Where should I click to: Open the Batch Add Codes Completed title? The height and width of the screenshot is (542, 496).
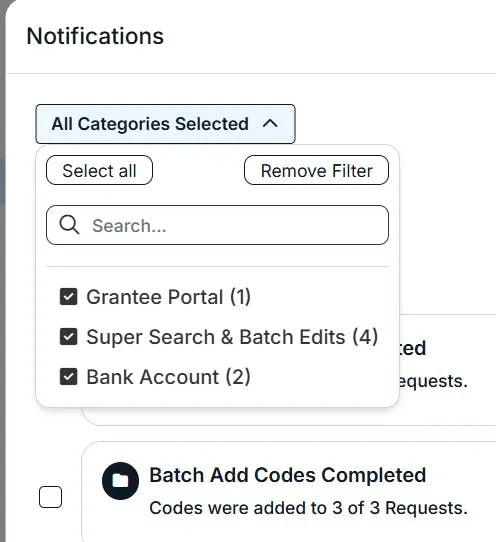[288, 475]
